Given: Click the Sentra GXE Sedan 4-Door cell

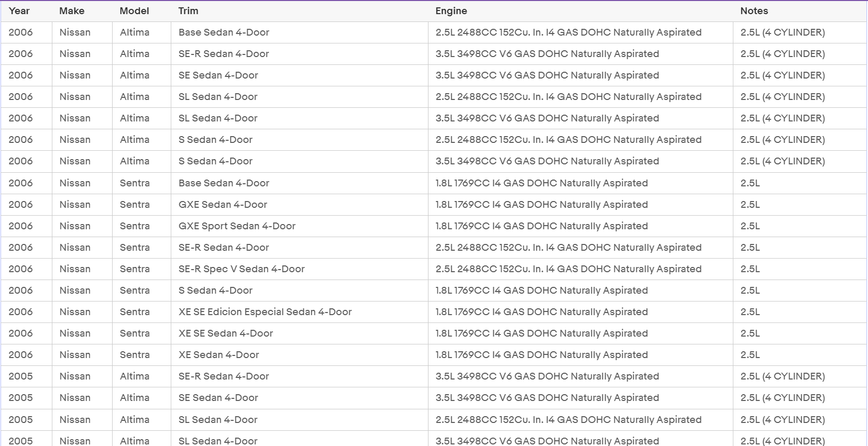Looking at the screenshot, I should tap(299, 205).
